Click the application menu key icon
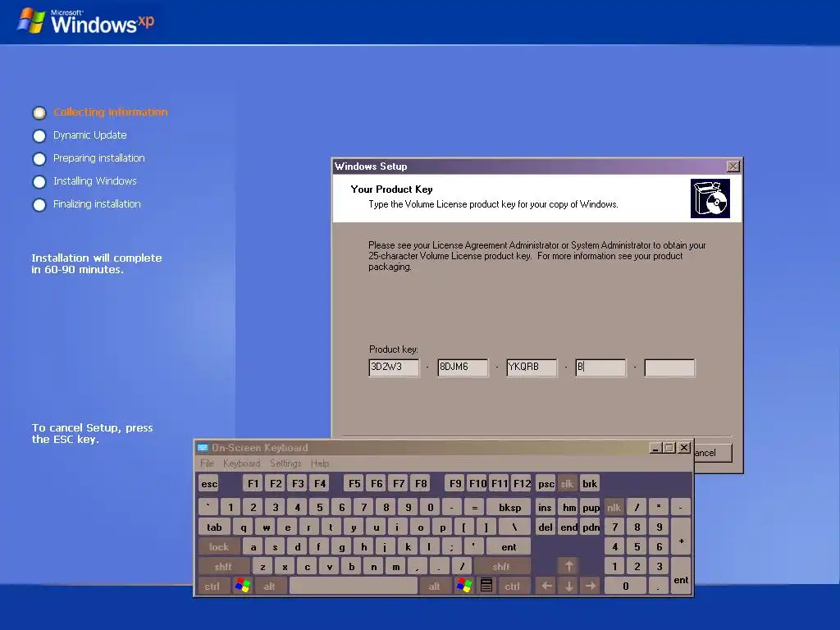 point(486,585)
